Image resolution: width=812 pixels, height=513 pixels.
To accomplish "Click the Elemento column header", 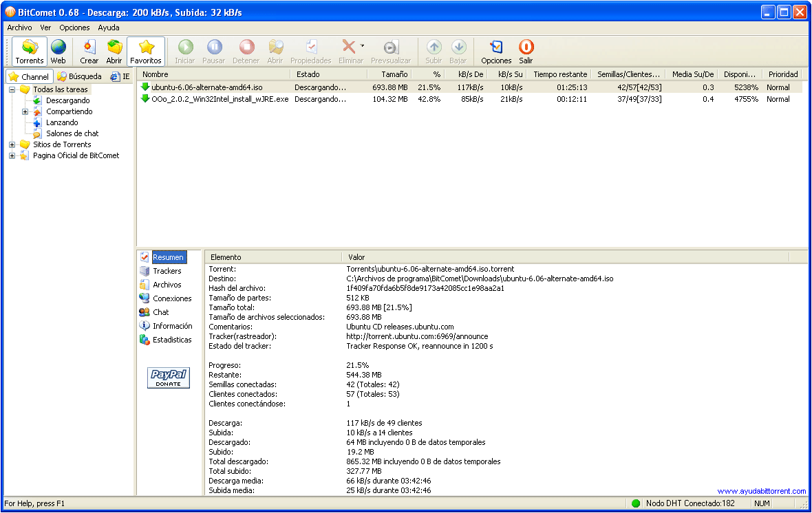I will click(x=273, y=257).
